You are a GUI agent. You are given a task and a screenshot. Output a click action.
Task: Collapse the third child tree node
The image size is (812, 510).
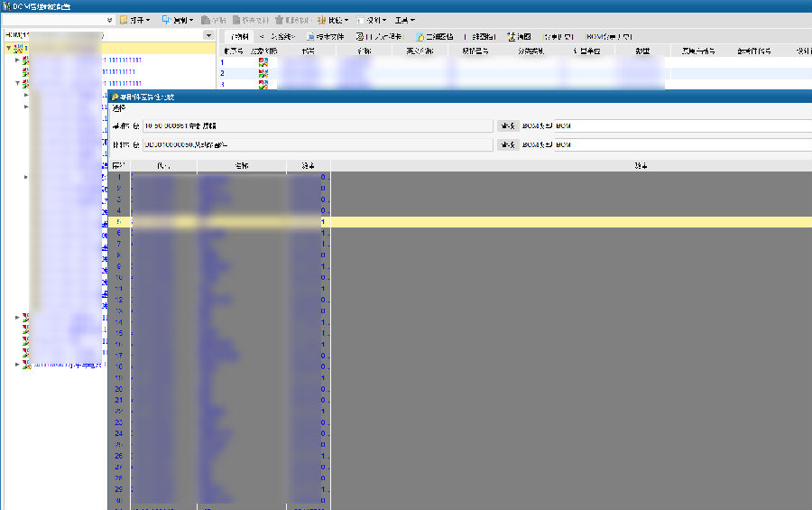(18, 83)
